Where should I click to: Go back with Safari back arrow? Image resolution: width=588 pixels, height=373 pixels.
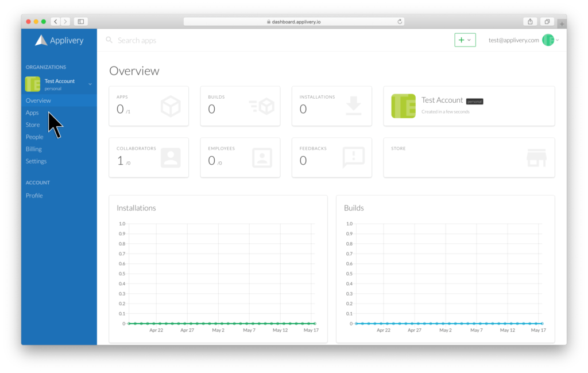tap(56, 22)
